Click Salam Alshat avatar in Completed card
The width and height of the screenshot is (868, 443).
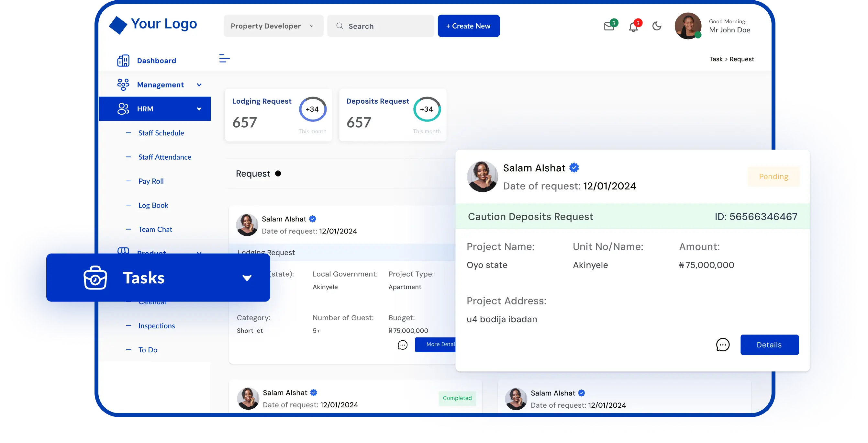(248, 399)
